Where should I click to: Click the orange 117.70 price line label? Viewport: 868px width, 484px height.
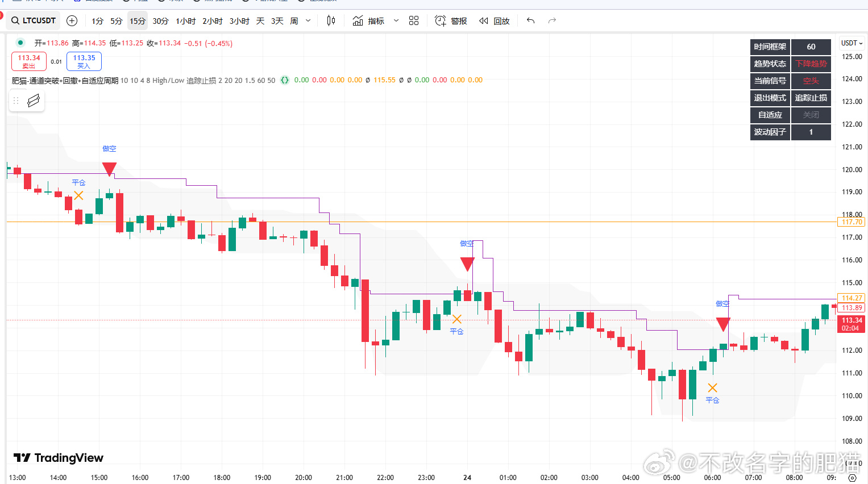coord(852,222)
